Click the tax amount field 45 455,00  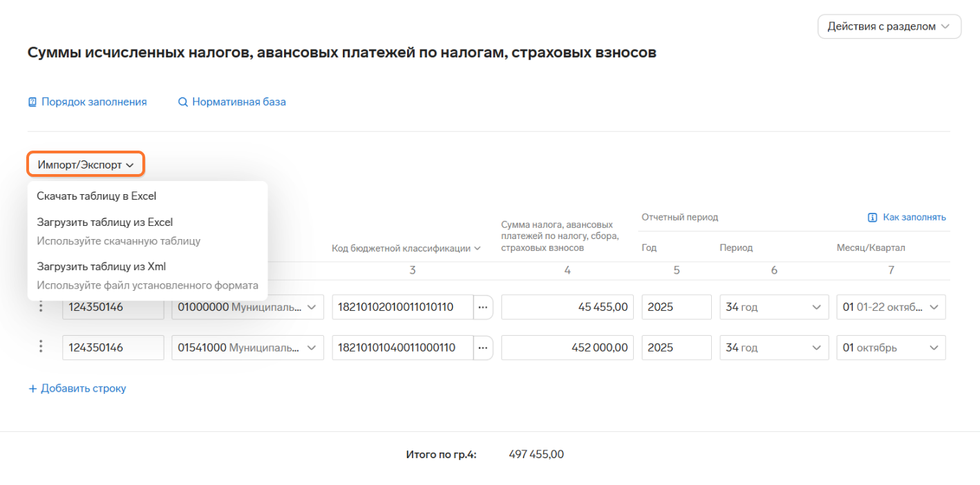(567, 307)
